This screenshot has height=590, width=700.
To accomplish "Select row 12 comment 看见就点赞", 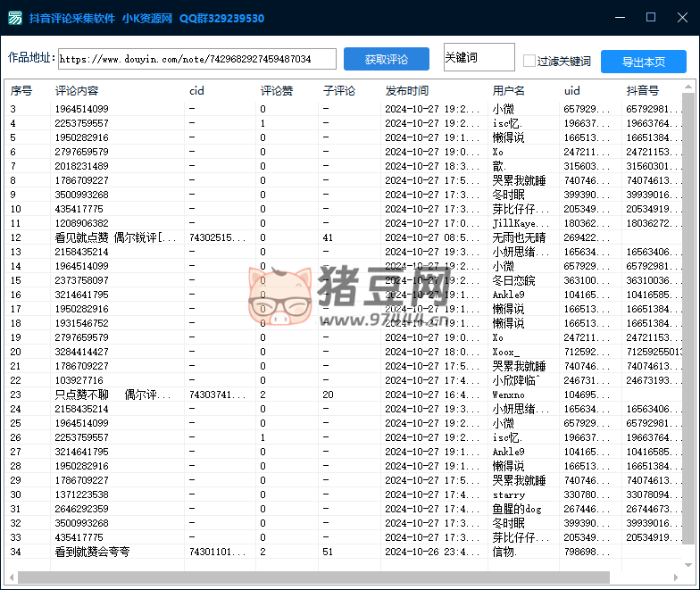I will pos(116,237).
